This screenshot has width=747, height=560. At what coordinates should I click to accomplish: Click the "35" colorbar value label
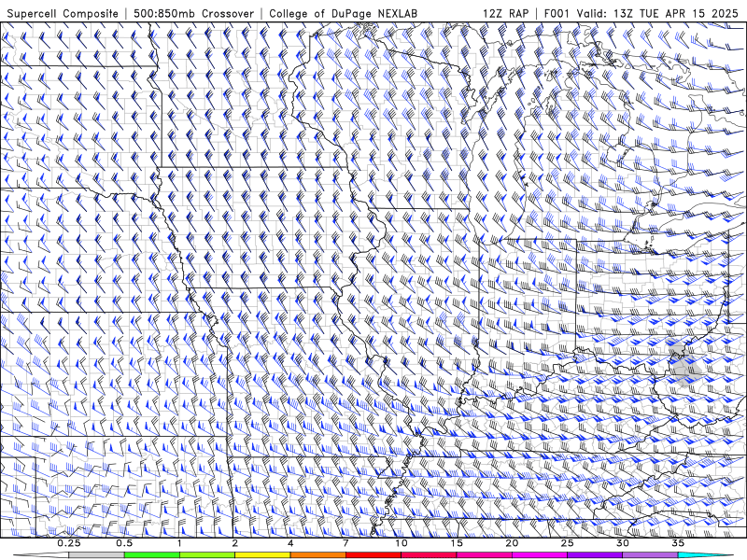click(x=679, y=543)
